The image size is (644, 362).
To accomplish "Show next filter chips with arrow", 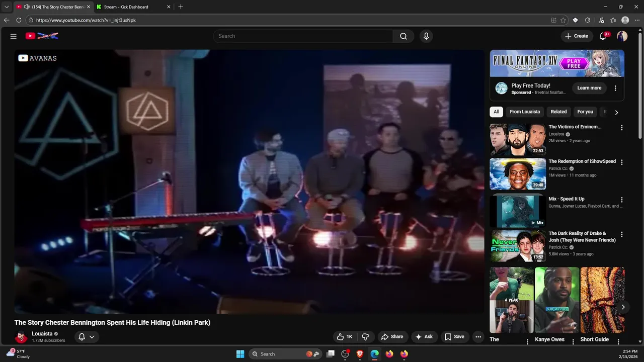I will click(616, 112).
